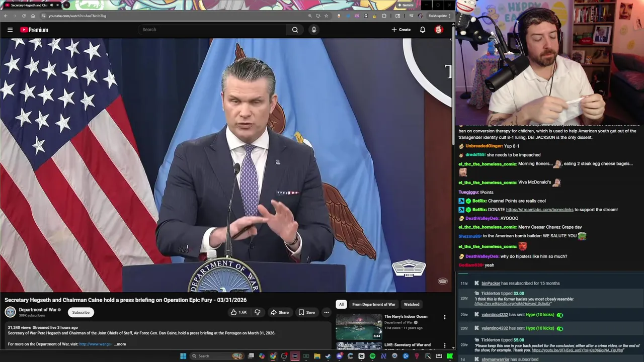This screenshot has width=644, height=362.
Task: Like the video with 1.6K thumbs-up
Action: 238,312
